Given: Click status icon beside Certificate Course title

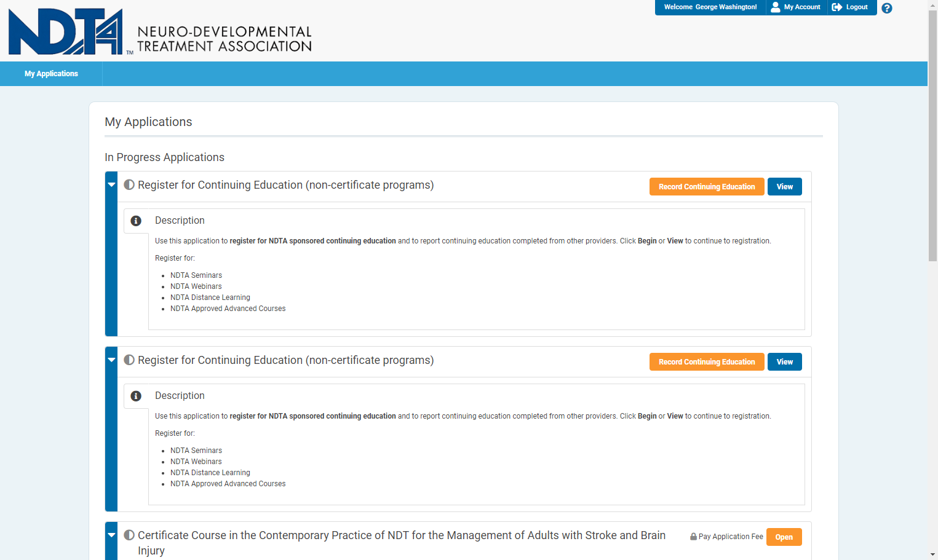Looking at the screenshot, I should [x=129, y=535].
